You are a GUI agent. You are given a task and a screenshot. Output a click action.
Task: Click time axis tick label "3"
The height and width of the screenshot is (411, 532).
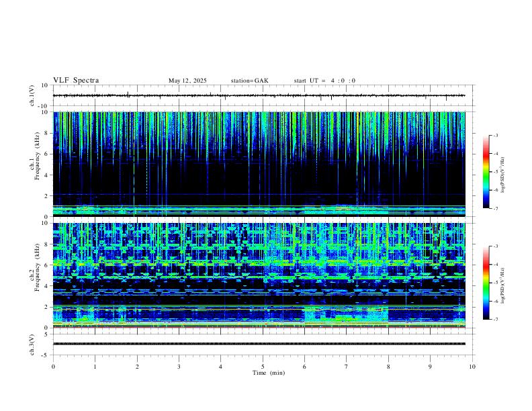[x=179, y=367]
